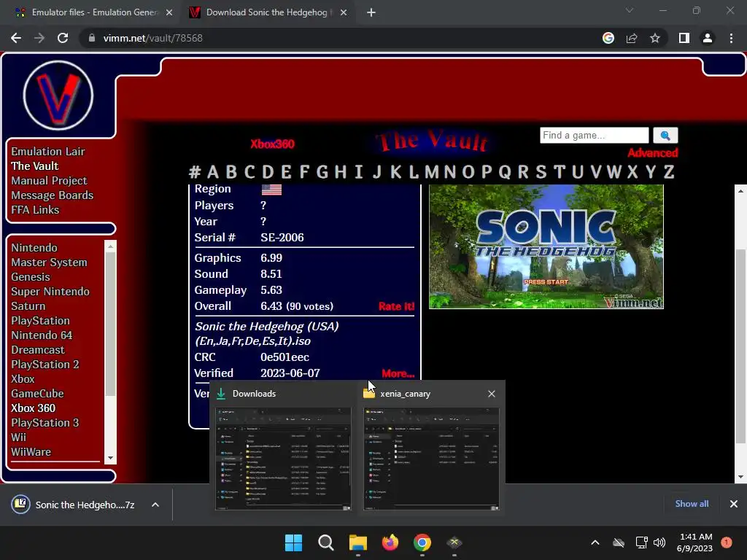Image resolution: width=747 pixels, height=560 pixels.
Task: Open the Chrome side panel icon
Action: [684, 38]
